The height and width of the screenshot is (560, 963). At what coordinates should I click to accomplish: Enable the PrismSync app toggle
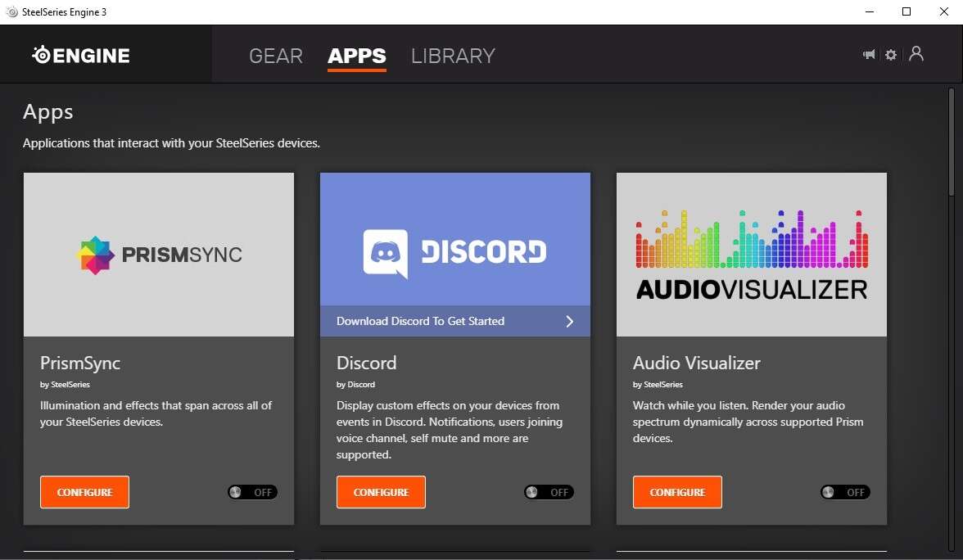pos(252,492)
